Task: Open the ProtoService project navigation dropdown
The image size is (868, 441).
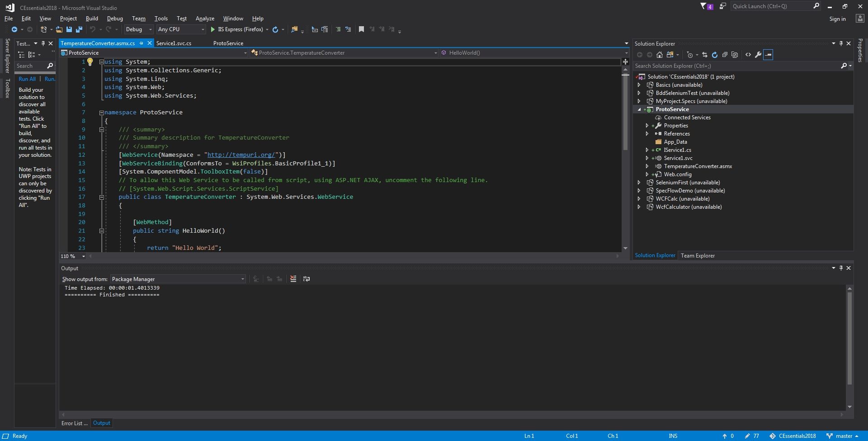Action: (x=154, y=53)
